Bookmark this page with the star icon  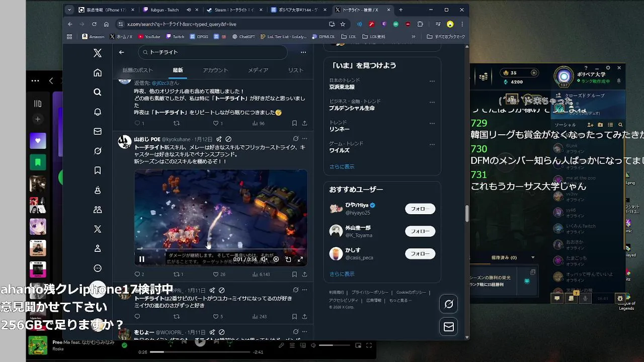click(x=343, y=24)
